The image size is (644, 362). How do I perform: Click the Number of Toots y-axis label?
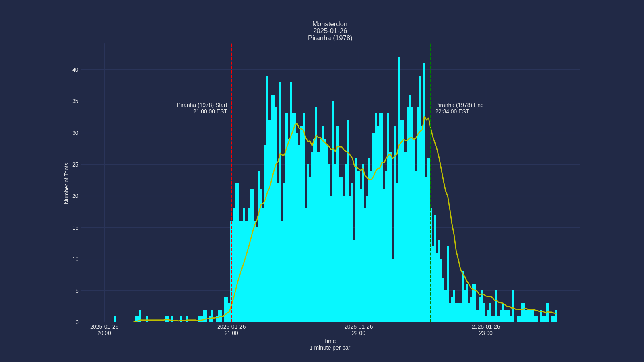click(67, 183)
